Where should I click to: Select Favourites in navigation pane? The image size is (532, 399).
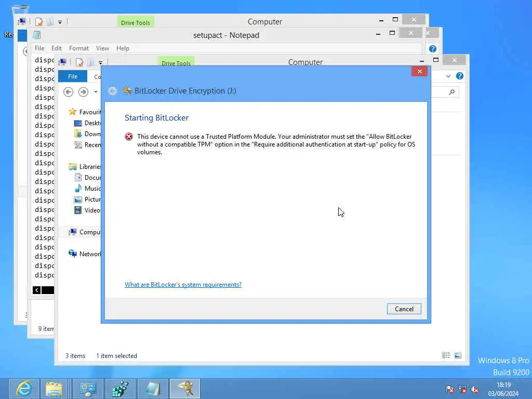pyautogui.click(x=85, y=112)
